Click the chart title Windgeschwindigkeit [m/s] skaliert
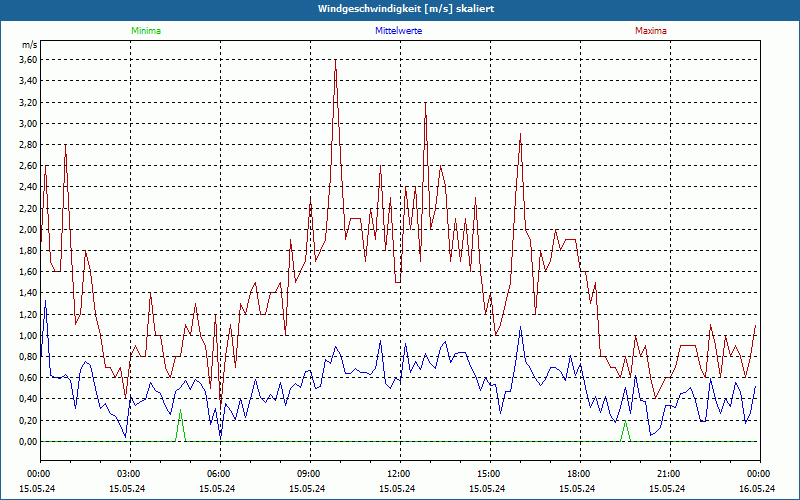 (406, 9)
